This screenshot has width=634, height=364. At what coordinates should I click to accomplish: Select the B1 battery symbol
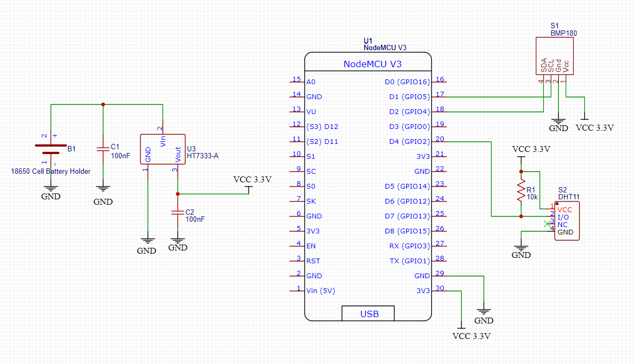click(x=51, y=149)
